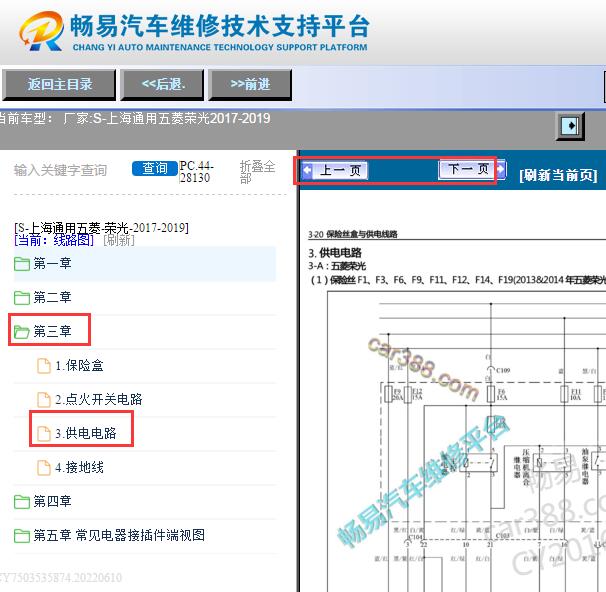
Task: Click the S-上海通用五菱-荣光-2017-2019 title text
Action: click(101, 228)
